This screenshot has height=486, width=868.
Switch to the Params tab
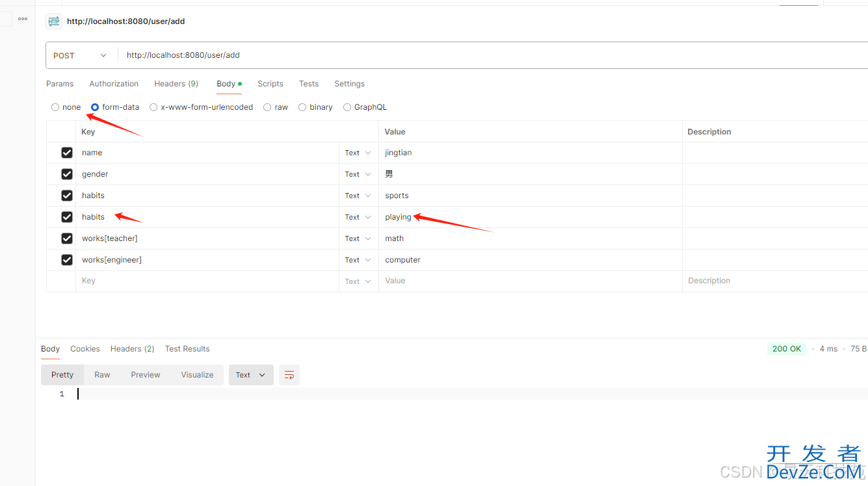(60, 84)
